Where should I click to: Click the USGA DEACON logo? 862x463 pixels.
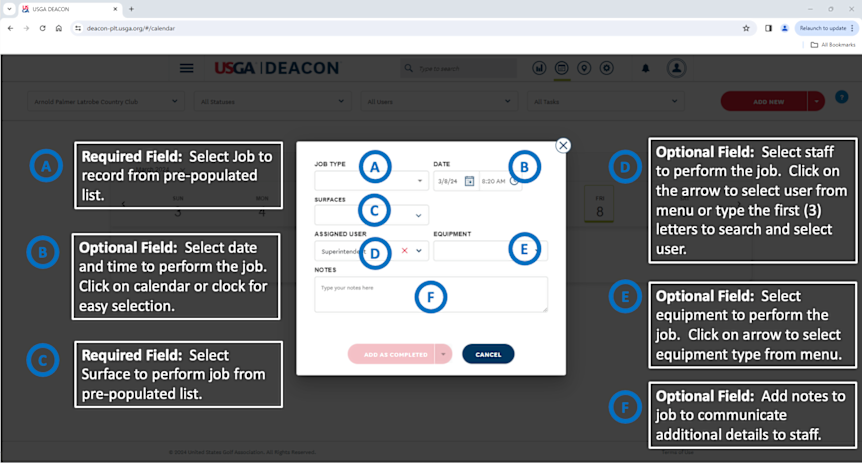tap(277, 68)
